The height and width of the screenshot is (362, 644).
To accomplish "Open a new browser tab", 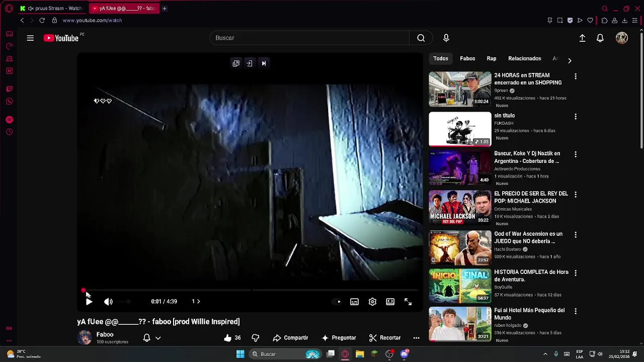I will pos(164,9).
